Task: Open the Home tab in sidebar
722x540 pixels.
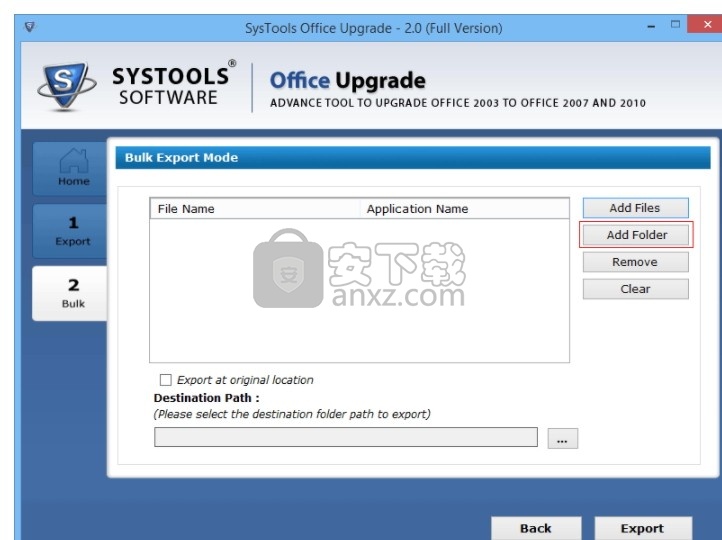Action: pyautogui.click(x=70, y=168)
